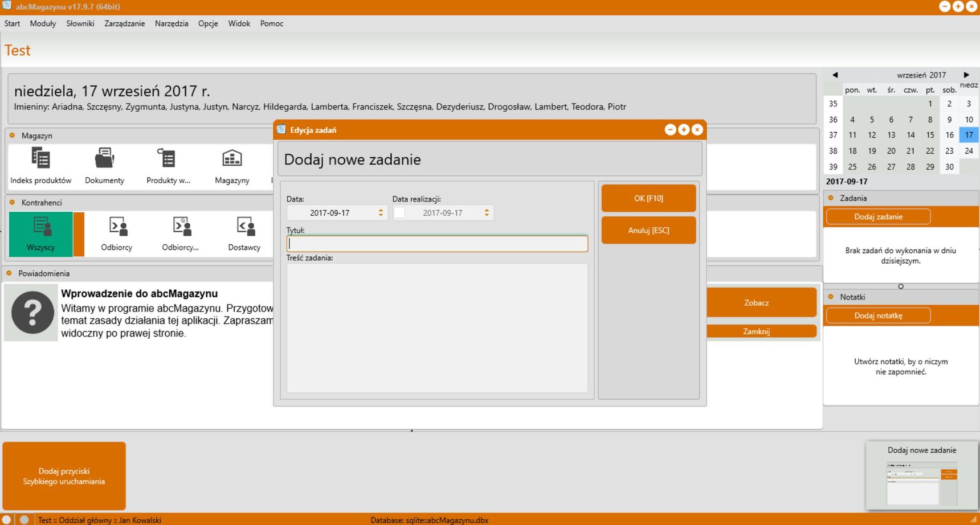Open the Data date spinner arrows
This screenshot has height=525, width=980.
coord(381,212)
